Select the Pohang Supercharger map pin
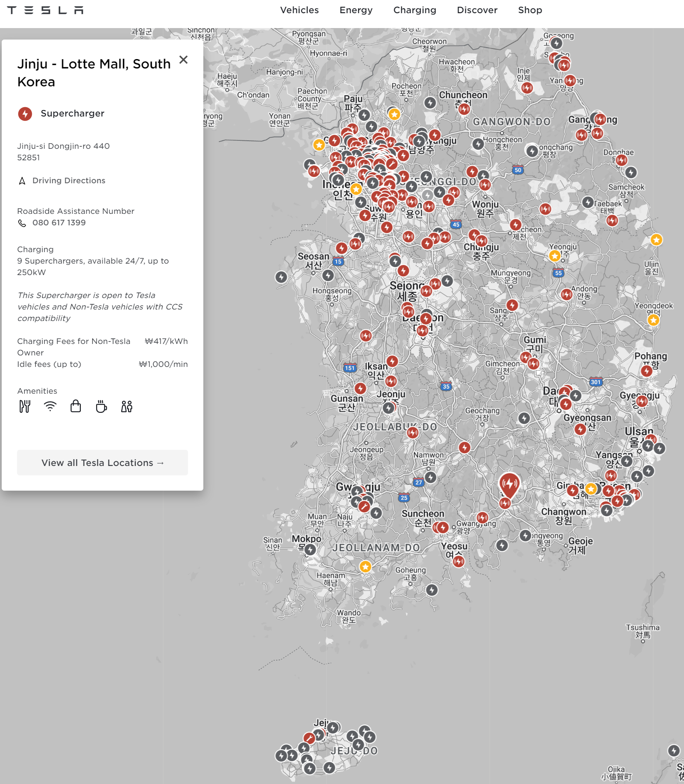This screenshot has width=684, height=784. (647, 371)
